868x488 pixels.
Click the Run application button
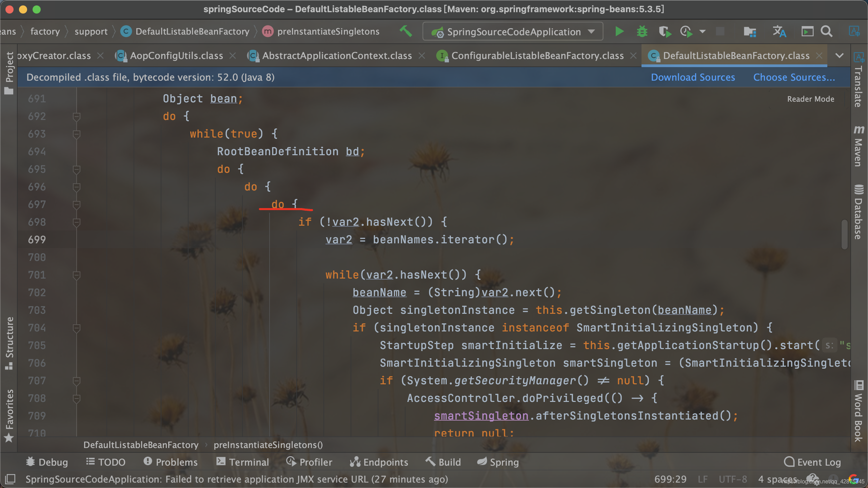(x=619, y=31)
